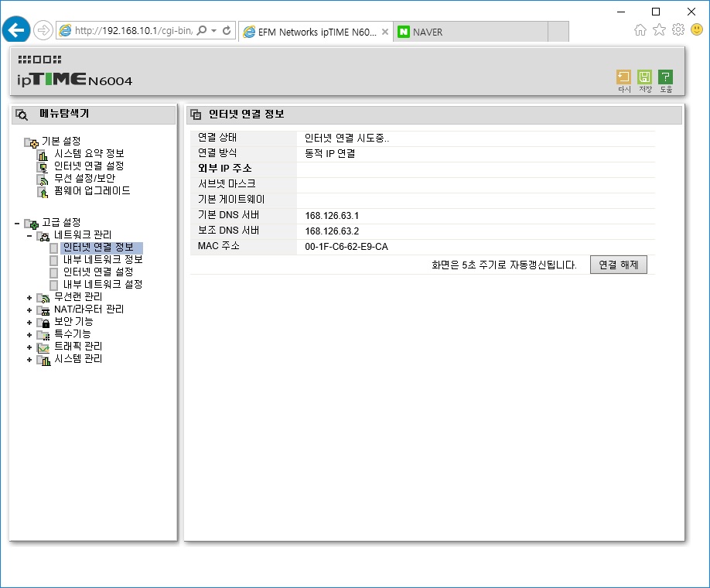
Task: Collapse the 고급 설정 tree node
Action: pos(17,224)
